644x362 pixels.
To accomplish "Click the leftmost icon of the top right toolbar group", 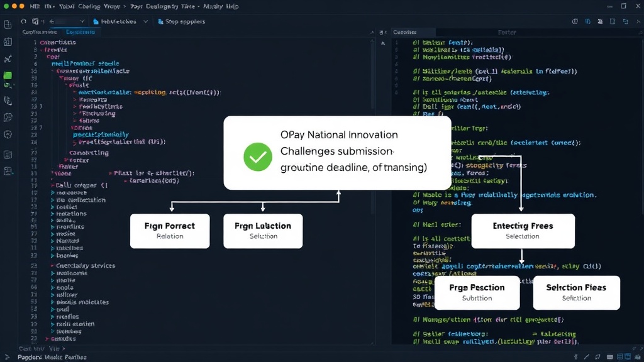I will point(575,21).
